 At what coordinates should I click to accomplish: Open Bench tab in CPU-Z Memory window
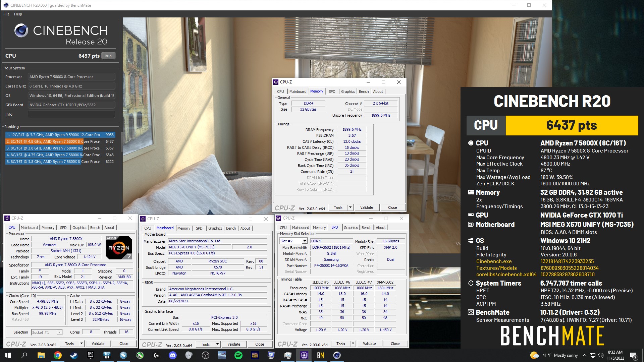(364, 92)
